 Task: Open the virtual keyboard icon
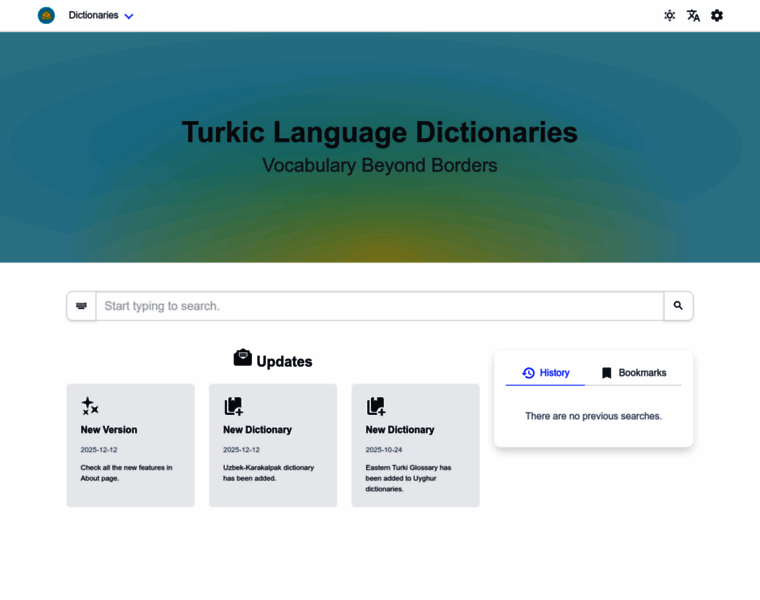81,306
